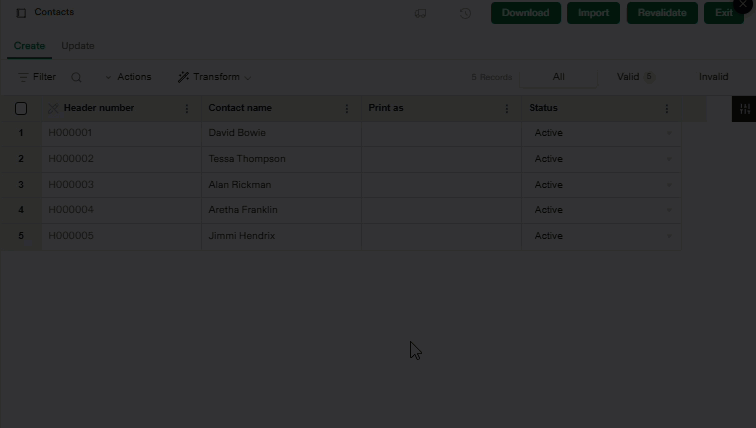Select the Print as cell for Alan Rickman

point(441,185)
